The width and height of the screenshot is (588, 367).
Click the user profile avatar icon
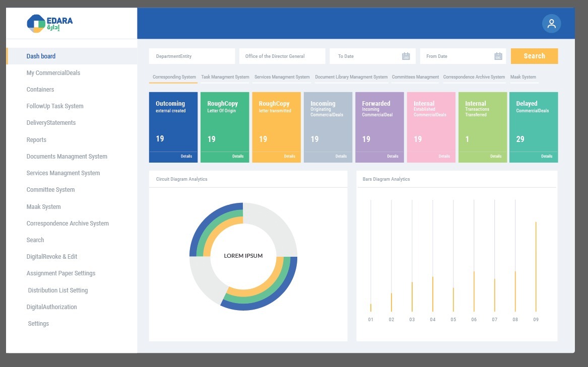pos(551,24)
